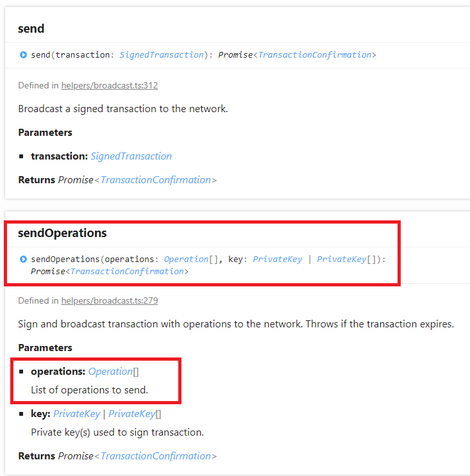
Task: Open helpers/broadcast.ts:312 source link
Action: pos(110,86)
